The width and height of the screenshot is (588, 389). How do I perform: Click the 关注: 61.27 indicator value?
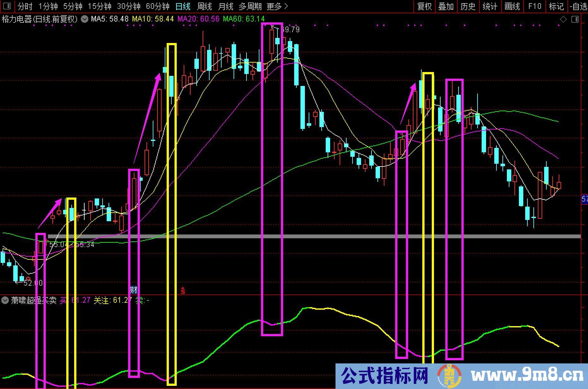(113, 300)
